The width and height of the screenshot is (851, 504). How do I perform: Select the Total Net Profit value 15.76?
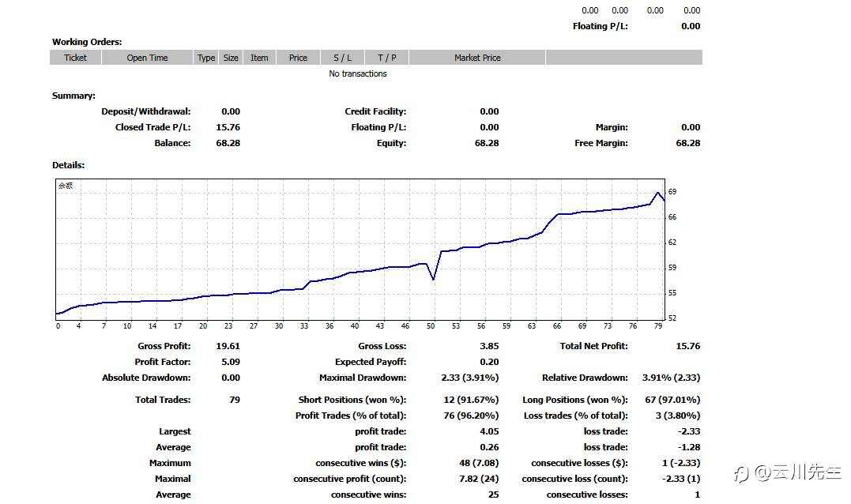click(688, 345)
